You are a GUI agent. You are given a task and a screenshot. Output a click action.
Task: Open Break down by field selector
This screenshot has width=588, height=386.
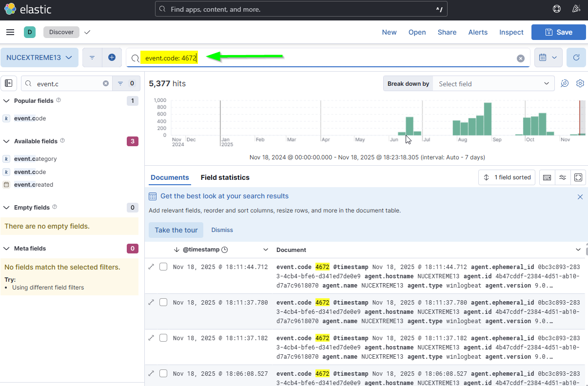tap(493, 84)
